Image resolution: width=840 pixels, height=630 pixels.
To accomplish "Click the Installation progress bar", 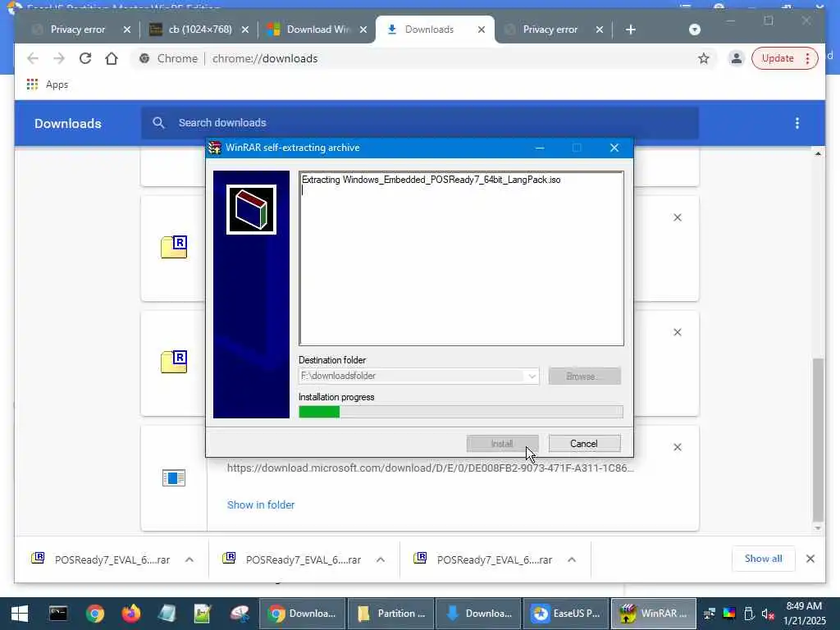I will [461, 412].
